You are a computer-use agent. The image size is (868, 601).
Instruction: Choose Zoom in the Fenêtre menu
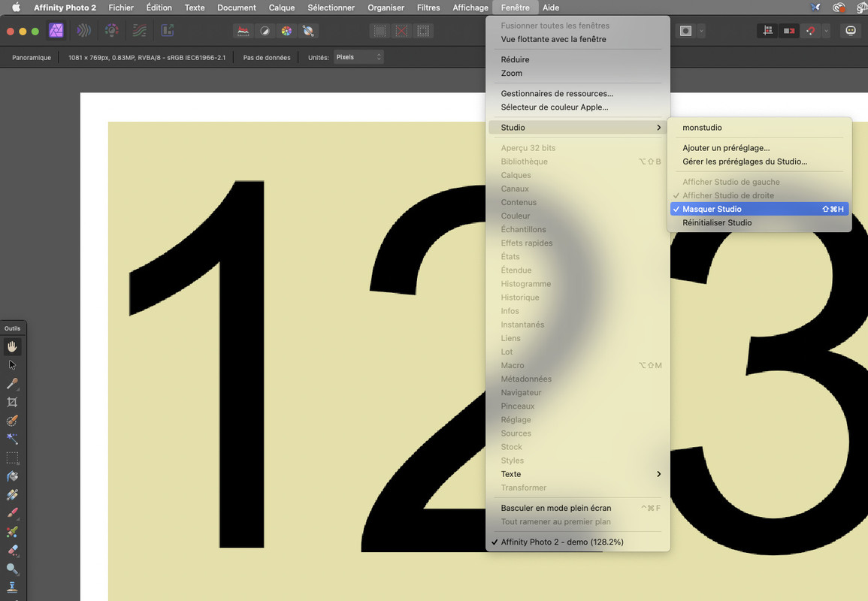pos(578,73)
